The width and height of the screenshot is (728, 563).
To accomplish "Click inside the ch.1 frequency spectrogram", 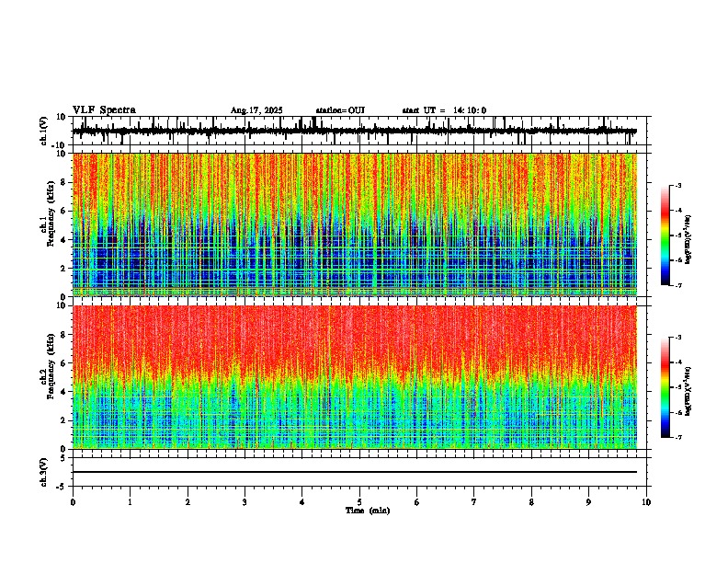I will (355, 224).
